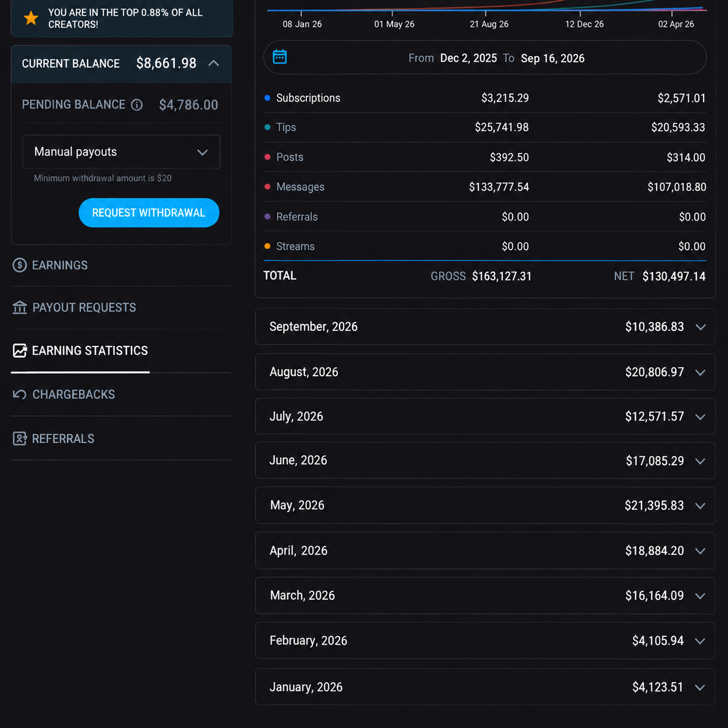
Task: Click the pending balance $4,786.00 value
Action: tap(189, 104)
